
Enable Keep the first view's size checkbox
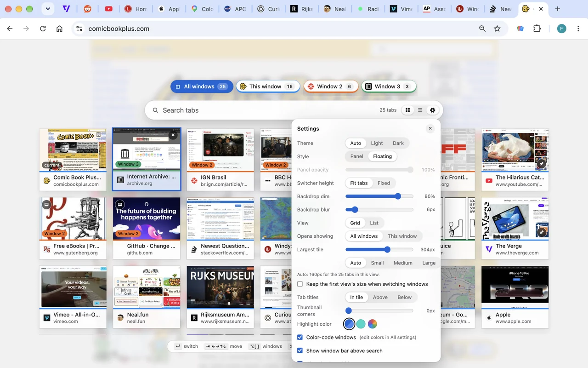click(300, 284)
